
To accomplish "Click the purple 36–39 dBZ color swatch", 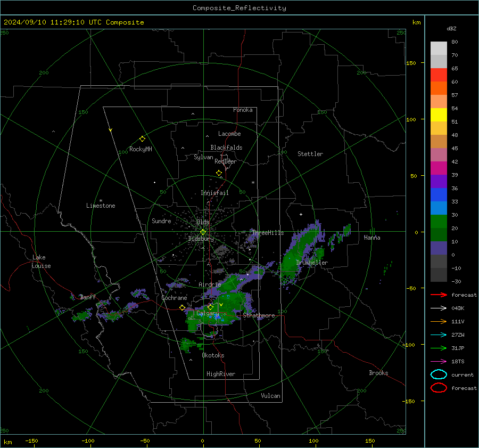I will point(439,182).
